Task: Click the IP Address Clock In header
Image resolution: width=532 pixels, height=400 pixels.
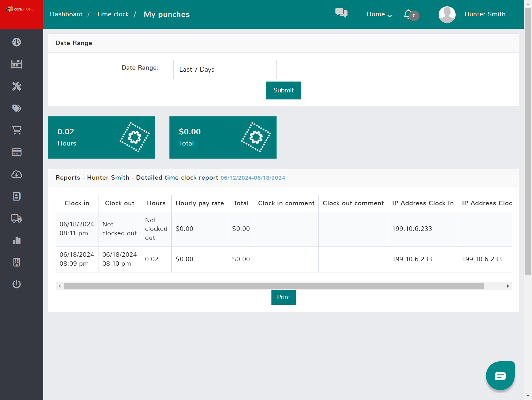Action: tap(423, 203)
